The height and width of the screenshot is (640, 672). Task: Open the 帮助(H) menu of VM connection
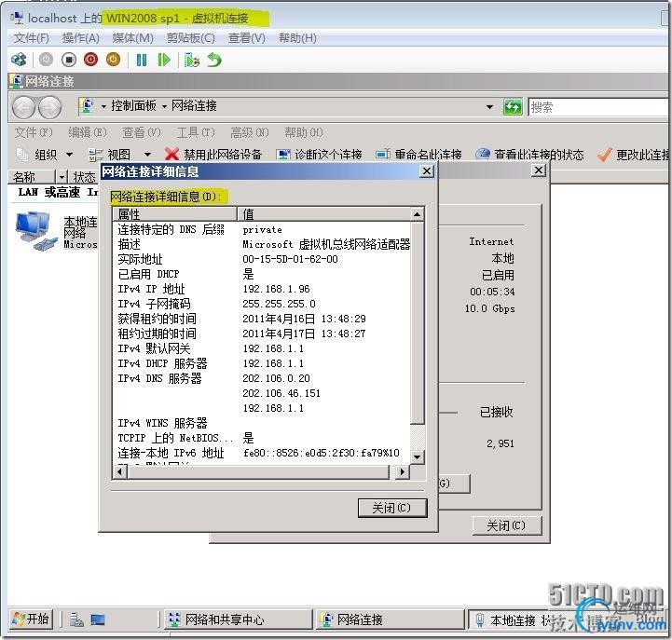tap(297, 38)
